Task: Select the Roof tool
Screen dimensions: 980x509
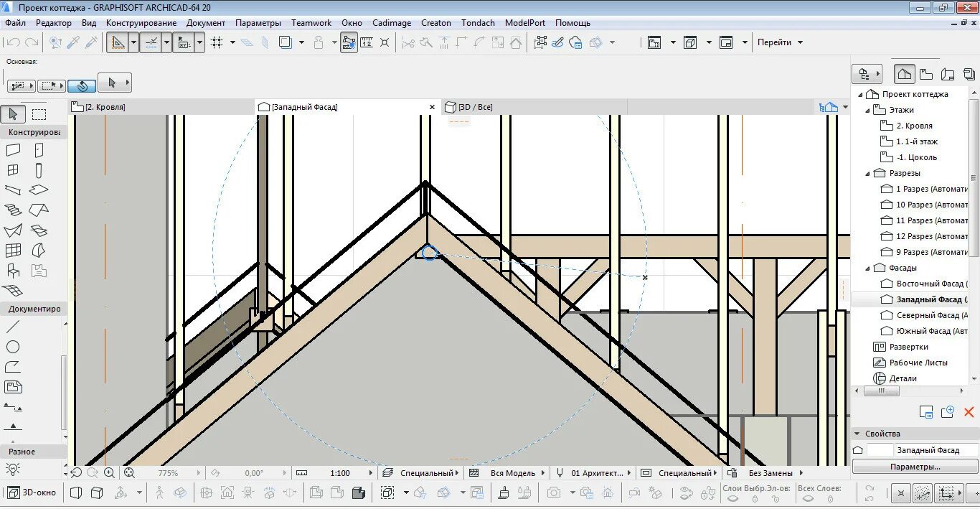Action: click(39, 210)
